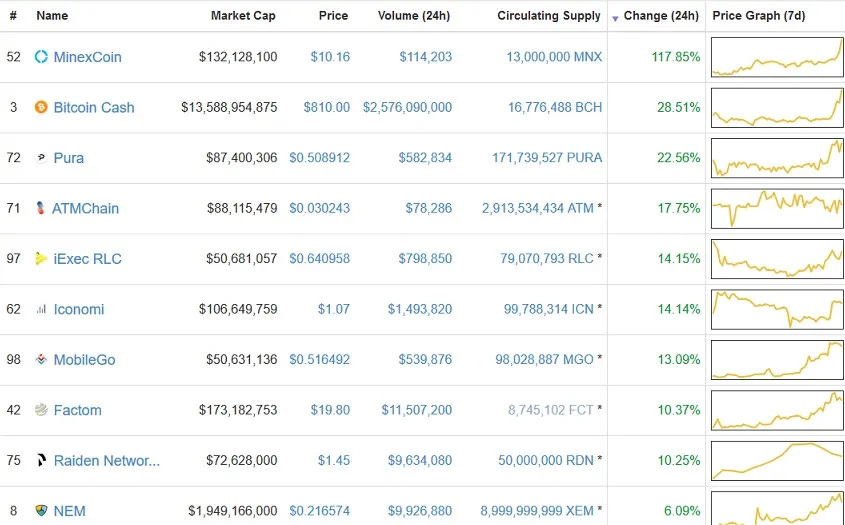Viewport: 845px width, 525px height.
Task: Open the ATMChain coin page
Action: (85, 208)
